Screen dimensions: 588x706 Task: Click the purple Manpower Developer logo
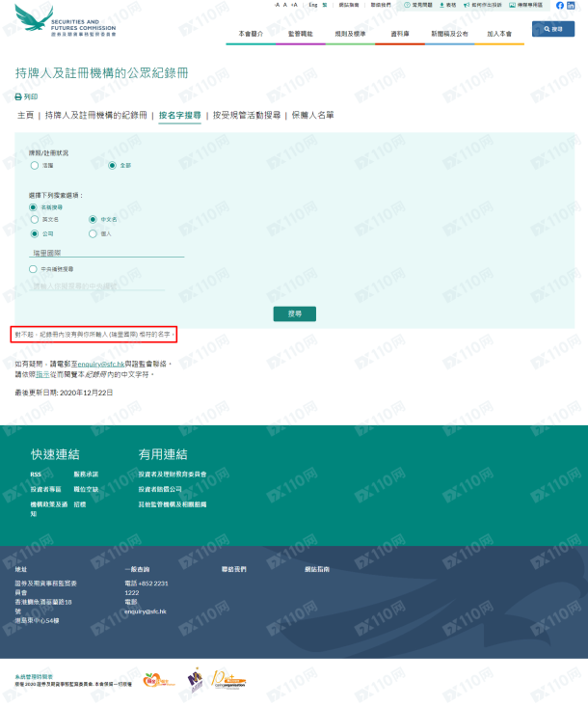(196, 679)
